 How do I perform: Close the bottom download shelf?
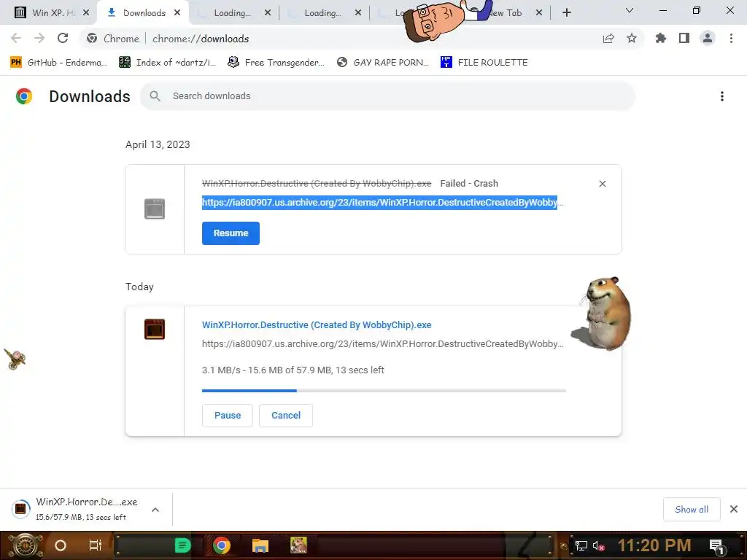pos(734,509)
